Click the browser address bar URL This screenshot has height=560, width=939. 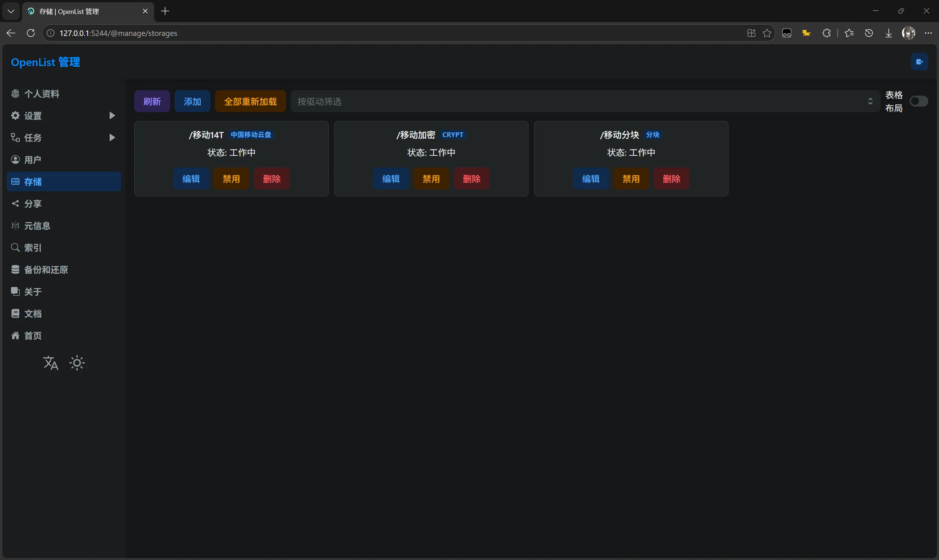pos(118,33)
